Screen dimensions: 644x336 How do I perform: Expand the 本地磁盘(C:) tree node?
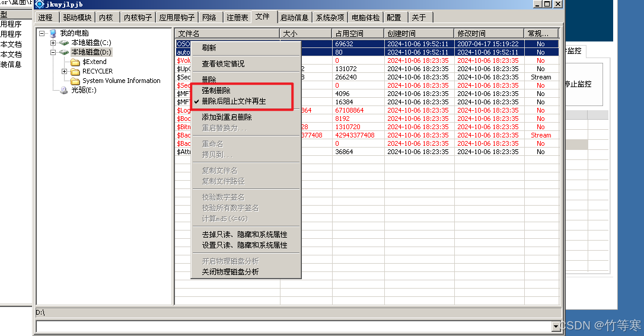[53, 43]
